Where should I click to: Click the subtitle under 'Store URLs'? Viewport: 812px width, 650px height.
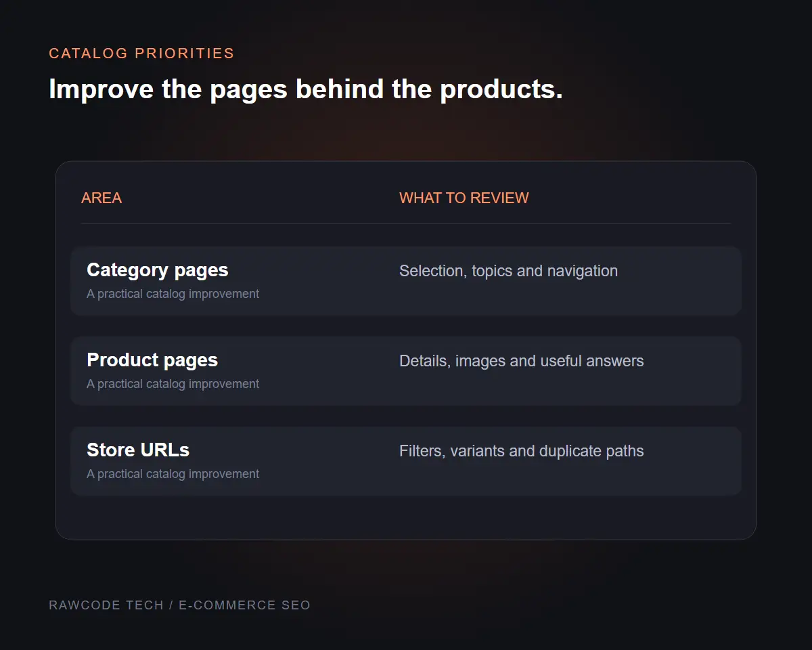(x=173, y=474)
